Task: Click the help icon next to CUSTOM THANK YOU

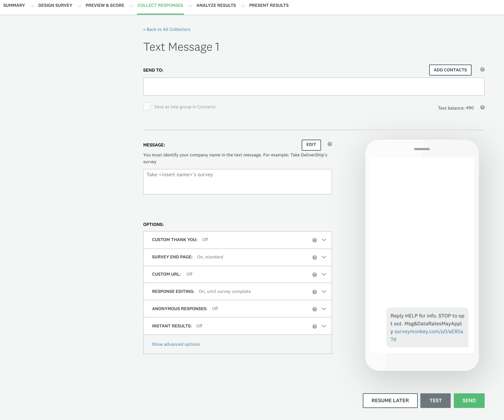Action: point(314,240)
